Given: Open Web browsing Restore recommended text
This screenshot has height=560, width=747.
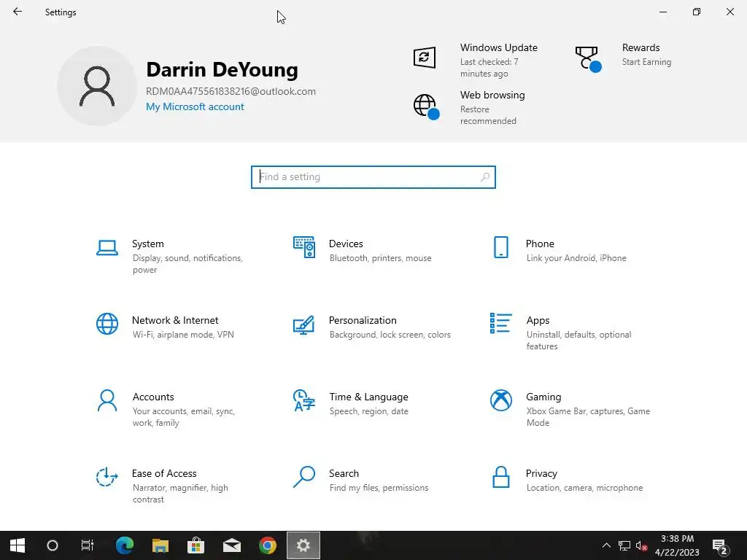Looking at the screenshot, I should [488, 115].
